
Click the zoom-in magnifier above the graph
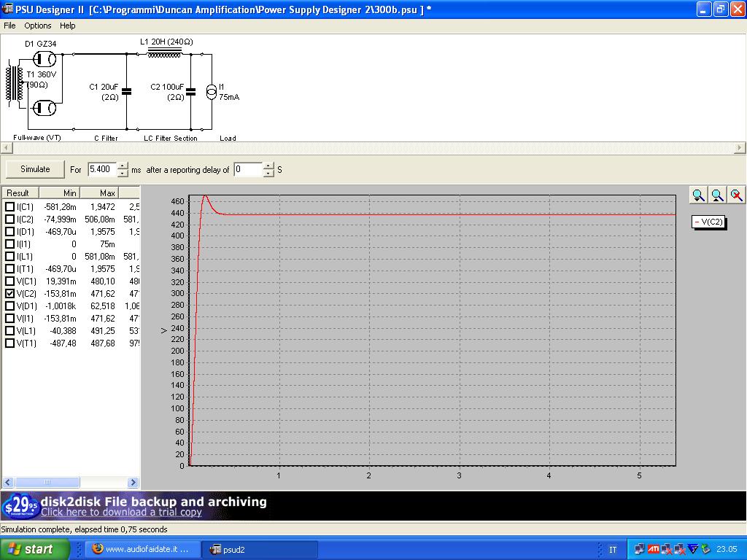698,195
